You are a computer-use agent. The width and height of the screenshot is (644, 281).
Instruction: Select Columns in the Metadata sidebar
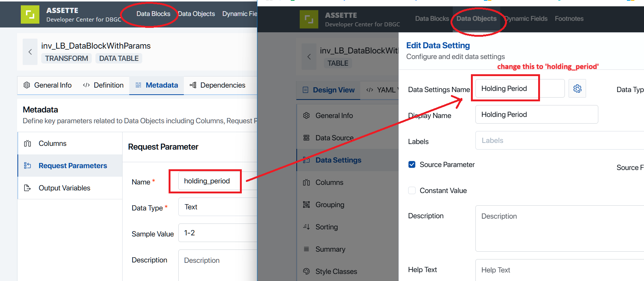tap(70, 143)
